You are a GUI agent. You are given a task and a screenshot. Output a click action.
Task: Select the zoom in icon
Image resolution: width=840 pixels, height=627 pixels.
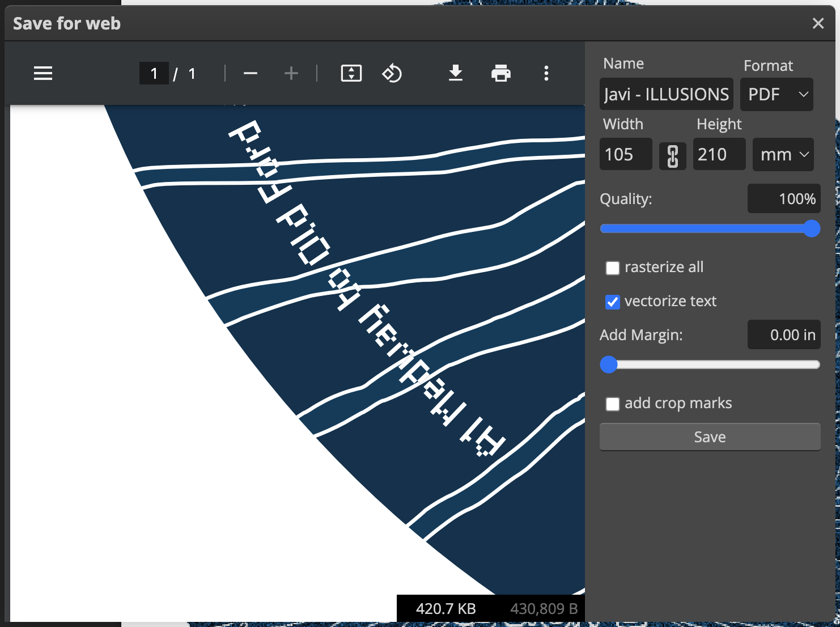point(291,73)
